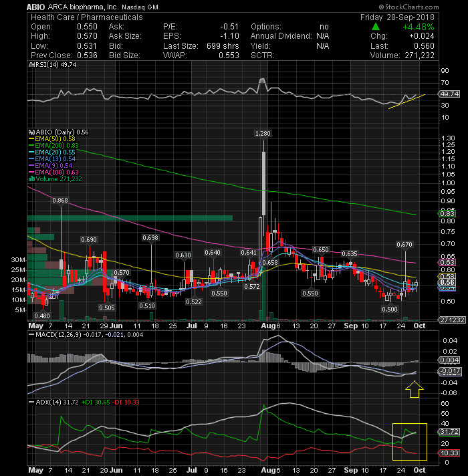Click the VWAP value 0.553
The width and height of the screenshot is (468, 476).
pyautogui.click(x=229, y=55)
